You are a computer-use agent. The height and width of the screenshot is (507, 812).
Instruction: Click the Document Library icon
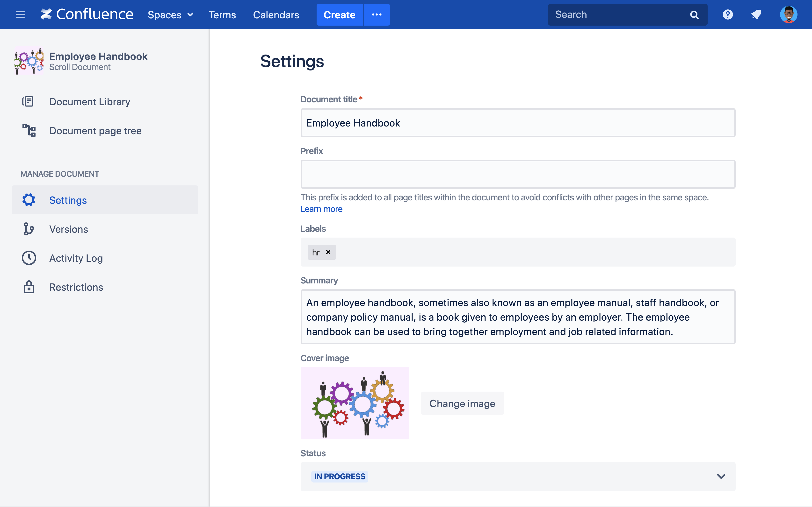point(28,102)
